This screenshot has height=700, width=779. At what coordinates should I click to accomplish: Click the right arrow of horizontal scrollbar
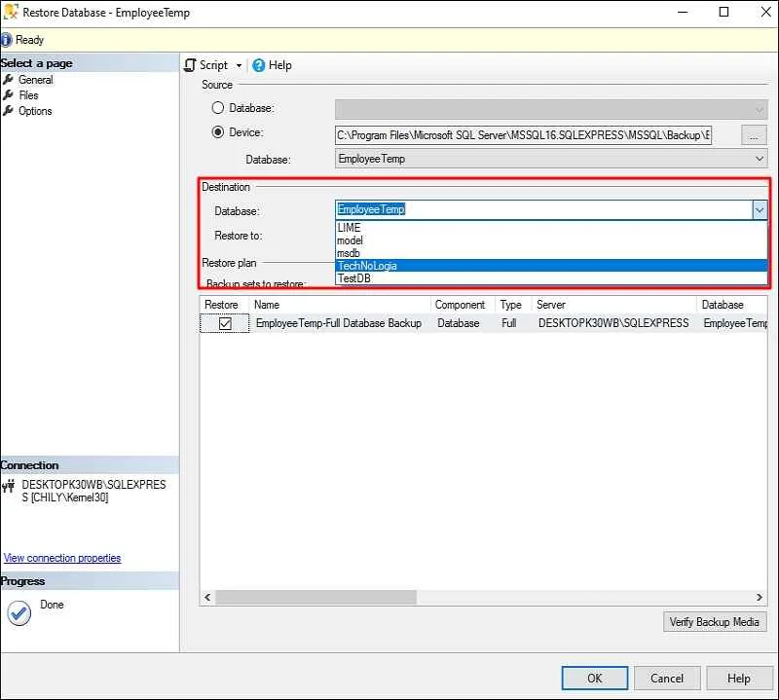coord(760,597)
